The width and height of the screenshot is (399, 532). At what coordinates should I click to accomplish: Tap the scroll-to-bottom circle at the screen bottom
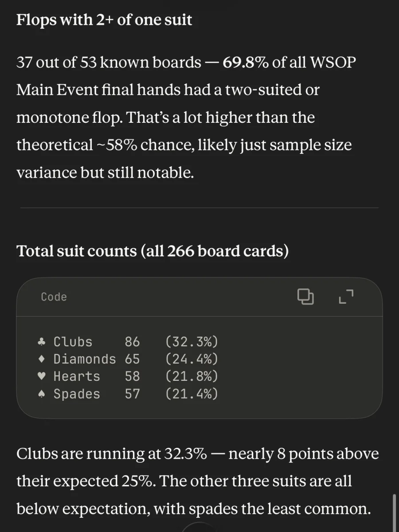point(198,528)
